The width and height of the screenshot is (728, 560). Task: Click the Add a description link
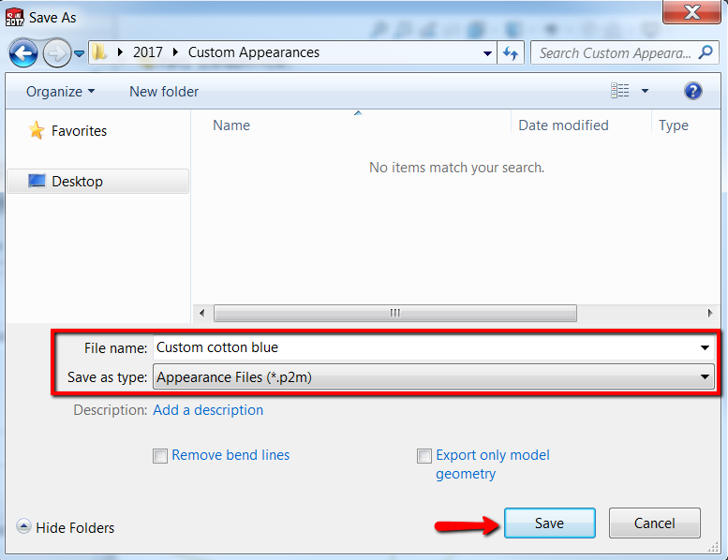pos(208,409)
